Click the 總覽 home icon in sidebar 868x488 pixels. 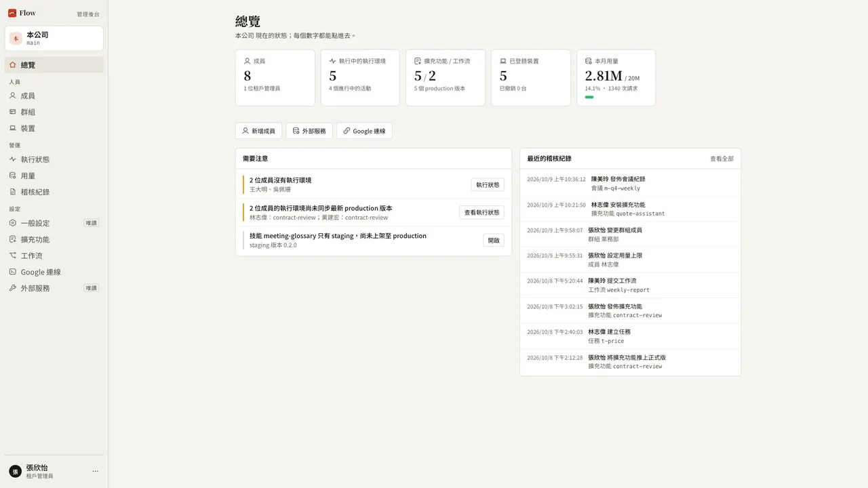pyautogui.click(x=13, y=65)
